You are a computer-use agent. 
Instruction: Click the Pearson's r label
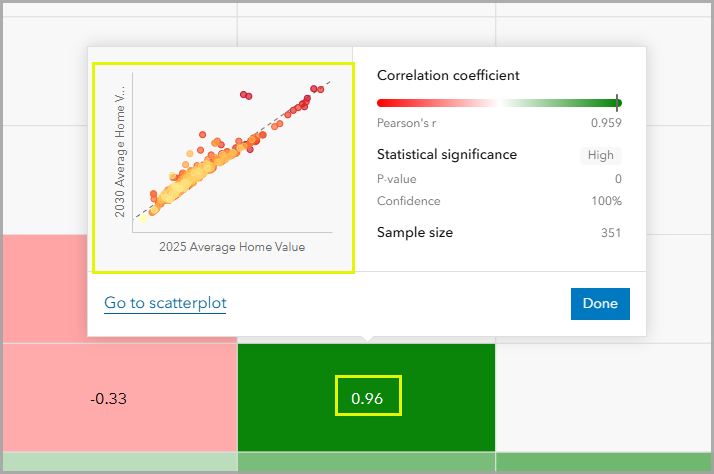[x=407, y=123]
